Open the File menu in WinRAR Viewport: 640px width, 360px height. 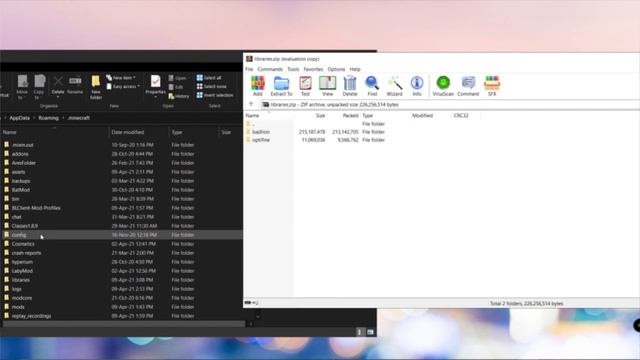(x=249, y=69)
